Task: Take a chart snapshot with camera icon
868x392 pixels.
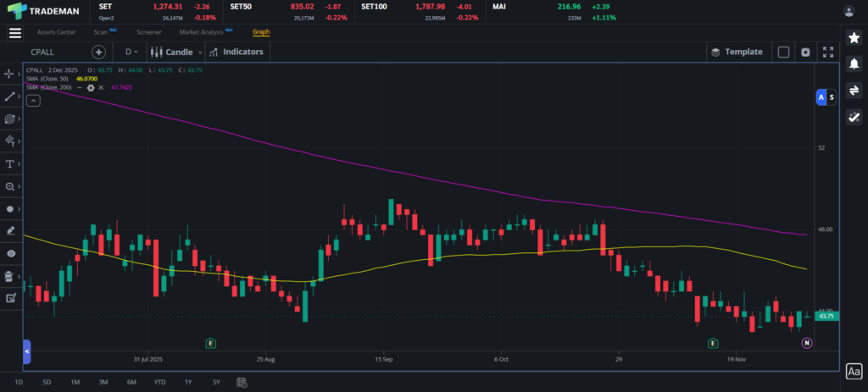Action: click(x=805, y=52)
